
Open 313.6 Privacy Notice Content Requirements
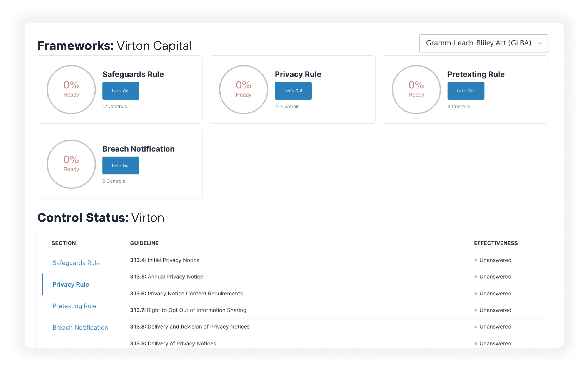tap(336, 294)
